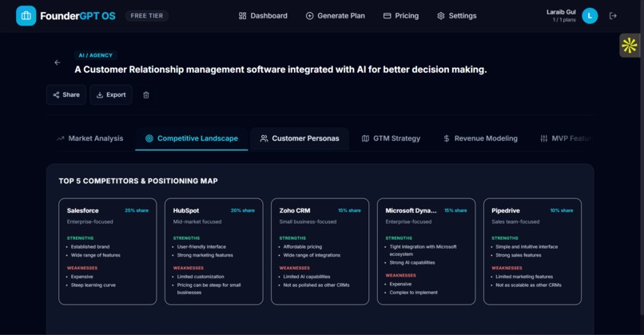The width and height of the screenshot is (644, 335).
Task: Click 'Strong marketing features' under HubSpot
Action: tap(205, 255)
